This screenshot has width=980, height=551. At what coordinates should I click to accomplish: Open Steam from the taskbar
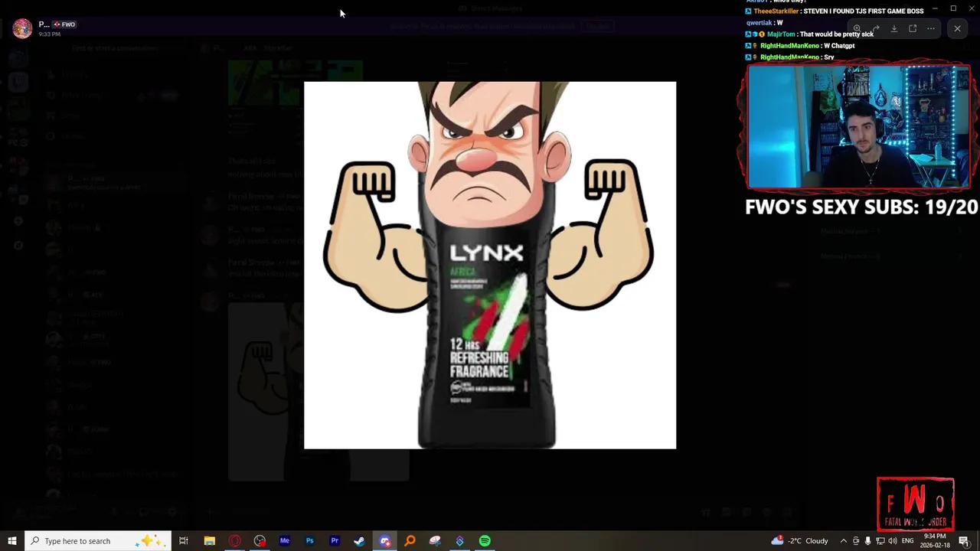tap(360, 541)
